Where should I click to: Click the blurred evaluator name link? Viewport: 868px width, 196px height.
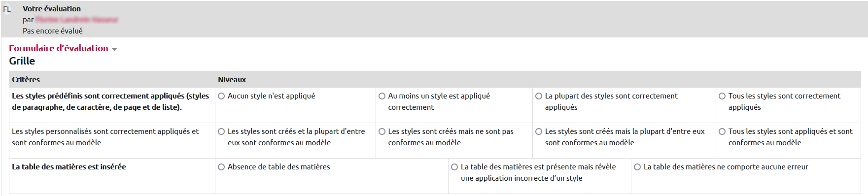click(77, 20)
